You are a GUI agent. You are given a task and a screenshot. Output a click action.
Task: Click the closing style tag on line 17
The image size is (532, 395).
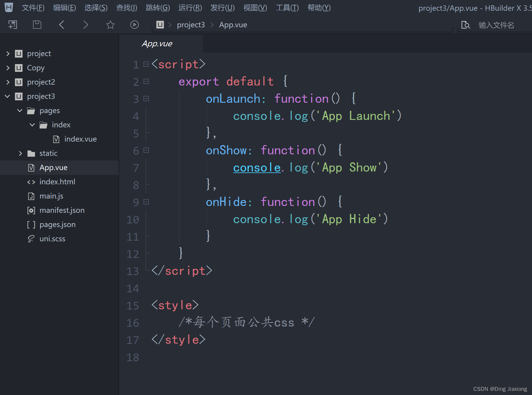coord(179,340)
